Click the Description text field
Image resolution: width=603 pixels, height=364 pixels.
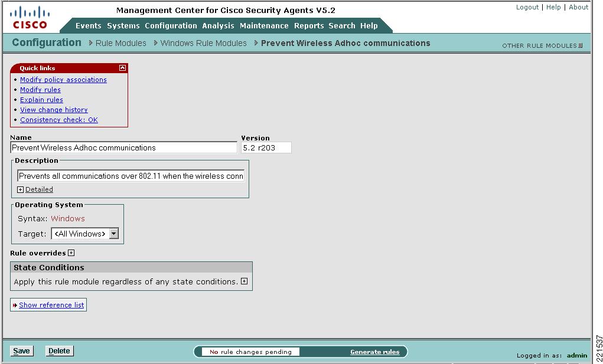pos(131,176)
